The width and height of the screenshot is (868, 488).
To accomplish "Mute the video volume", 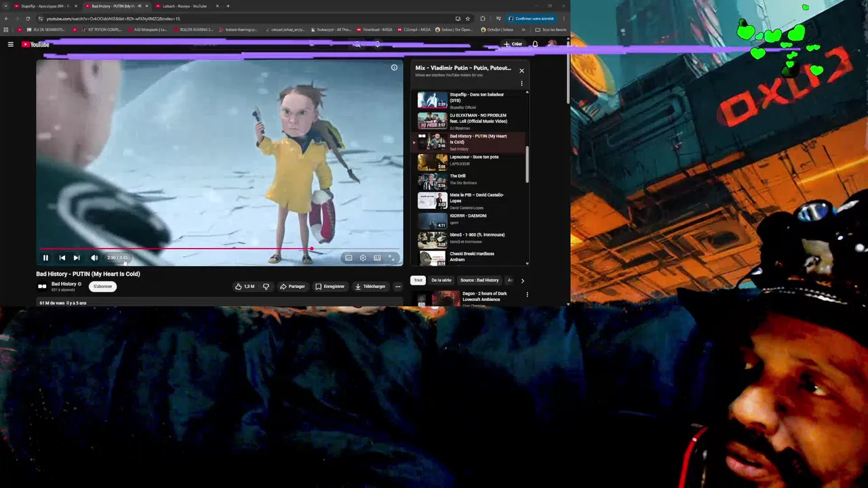I will [x=94, y=258].
